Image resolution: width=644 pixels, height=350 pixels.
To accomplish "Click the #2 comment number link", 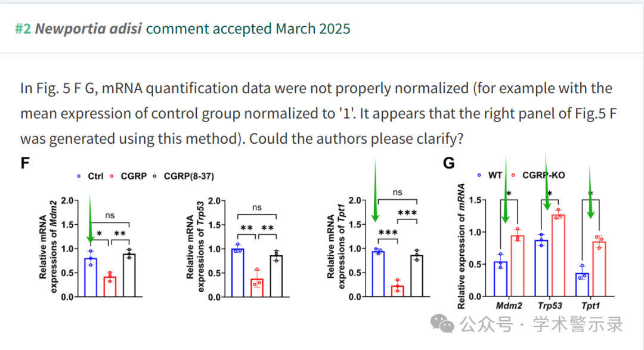I will click(x=23, y=29).
